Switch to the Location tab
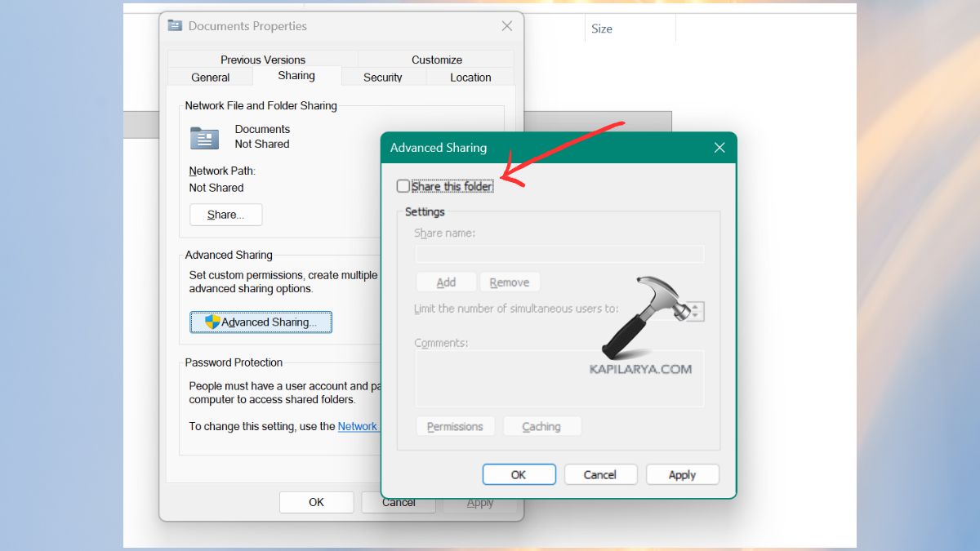980x551 pixels. [470, 77]
